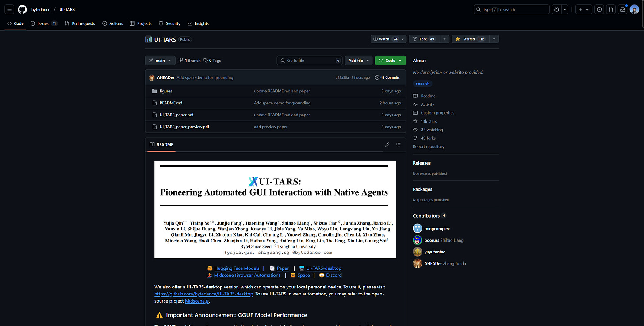
Task: Open mingcomplex contributor avatar
Action: click(x=418, y=228)
